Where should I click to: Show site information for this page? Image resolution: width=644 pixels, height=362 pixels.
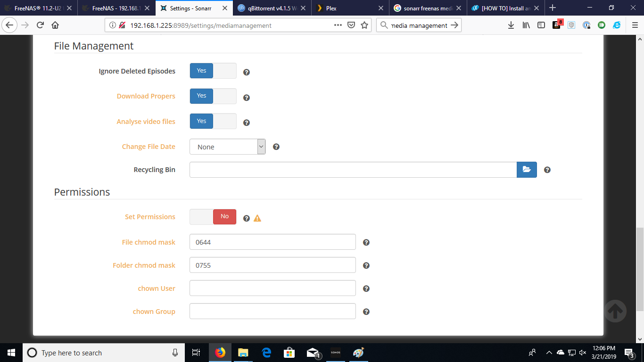tap(113, 25)
